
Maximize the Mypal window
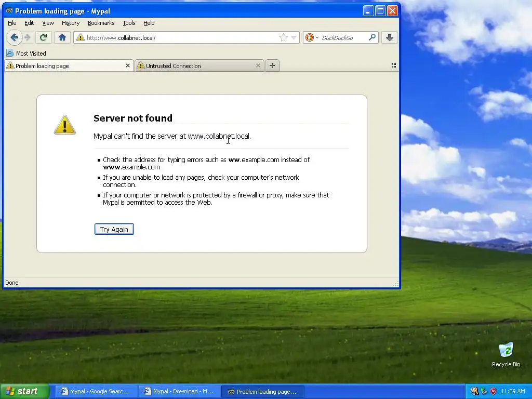coord(380,11)
